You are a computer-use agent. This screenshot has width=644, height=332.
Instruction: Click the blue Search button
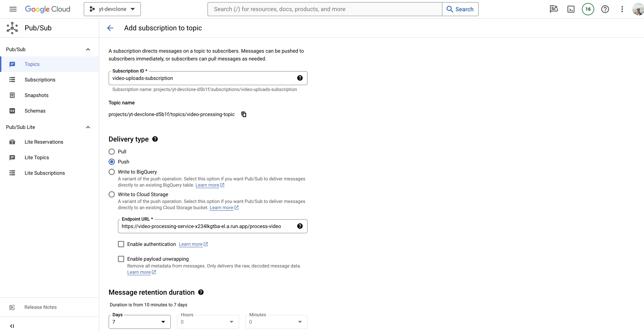pyautogui.click(x=460, y=9)
